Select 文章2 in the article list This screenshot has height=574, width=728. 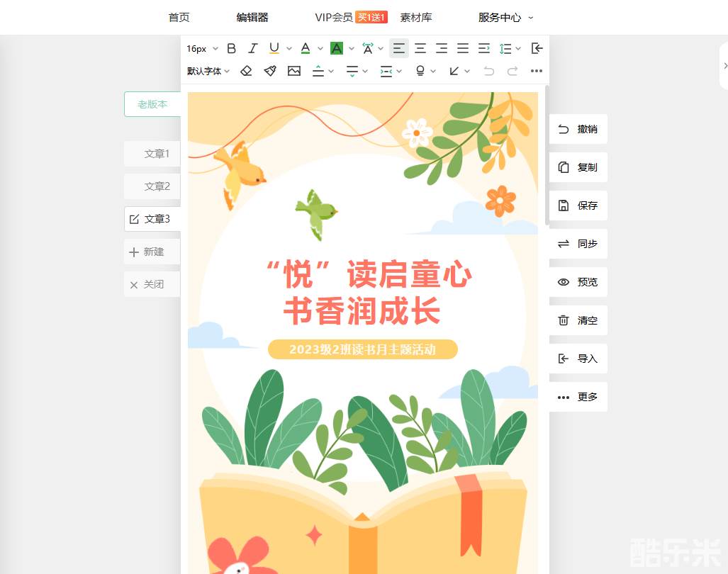click(x=157, y=186)
